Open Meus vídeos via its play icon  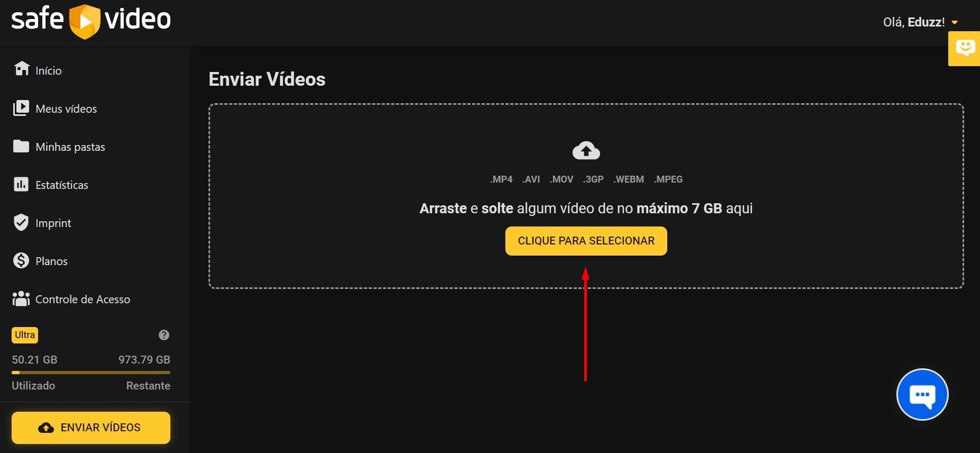(x=21, y=108)
